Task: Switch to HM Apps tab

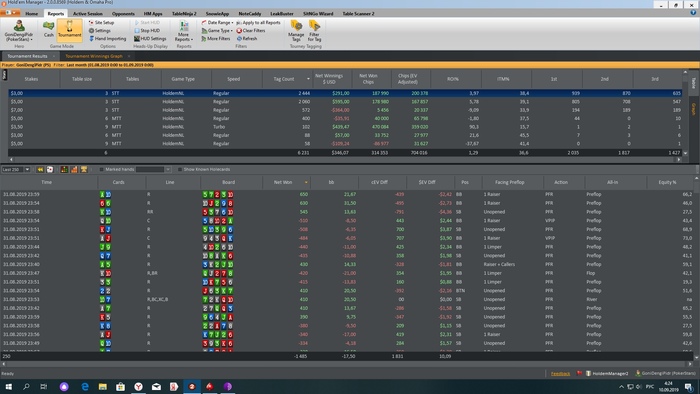Action: tap(153, 13)
